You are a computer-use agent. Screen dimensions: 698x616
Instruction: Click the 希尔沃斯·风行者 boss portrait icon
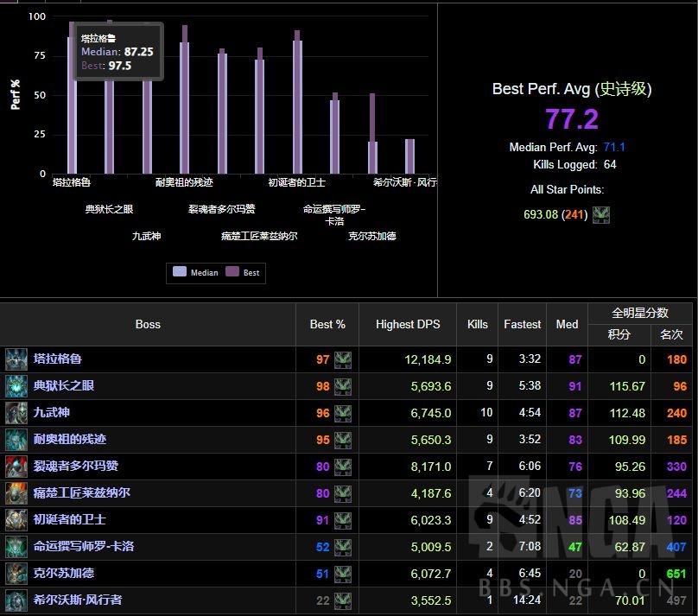[x=16, y=600]
